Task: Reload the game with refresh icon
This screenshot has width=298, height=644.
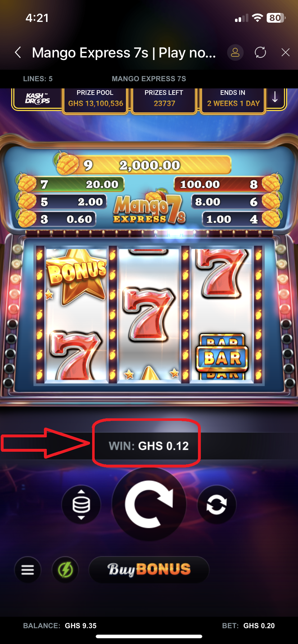Action: 260,52
